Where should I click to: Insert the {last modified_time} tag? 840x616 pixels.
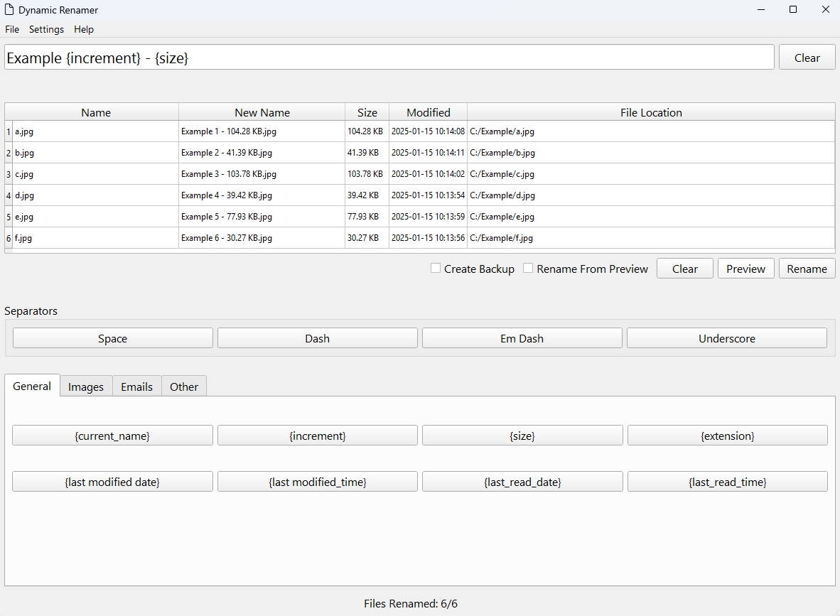click(317, 482)
